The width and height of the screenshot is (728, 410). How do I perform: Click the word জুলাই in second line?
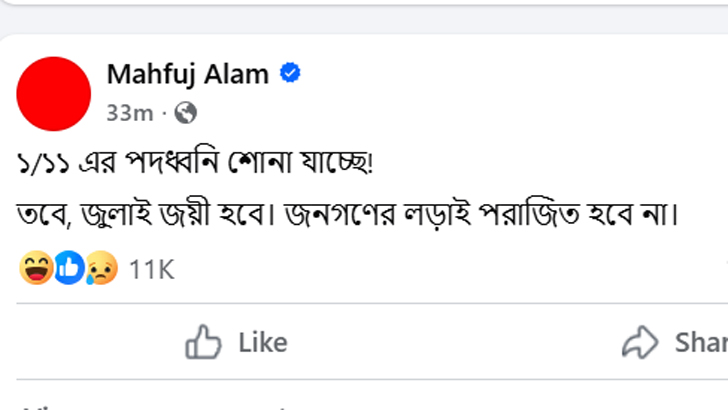click(116, 215)
